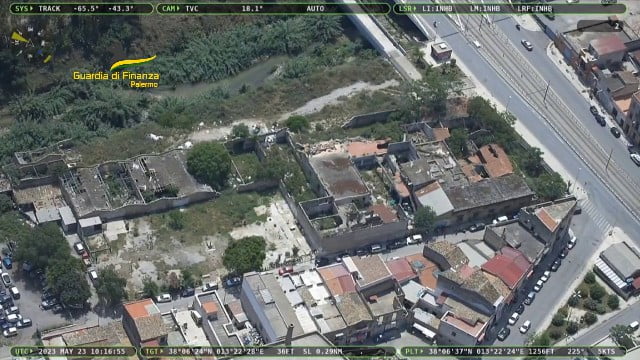
Task: Toggle the LI:INHB laser status
Action: 437,9
